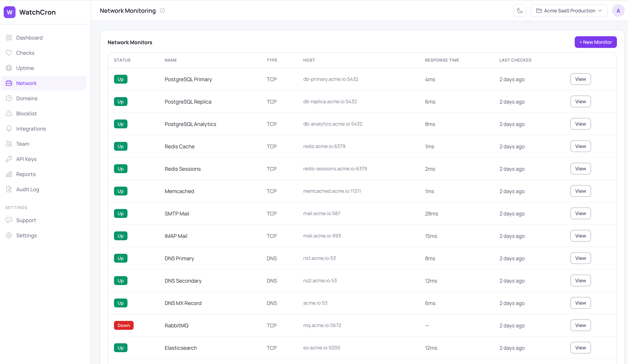Image resolution: width=628 pixels, height=364 pixels.
Task: Click the folder icon in project selector
Action: [x=539, y=11]
